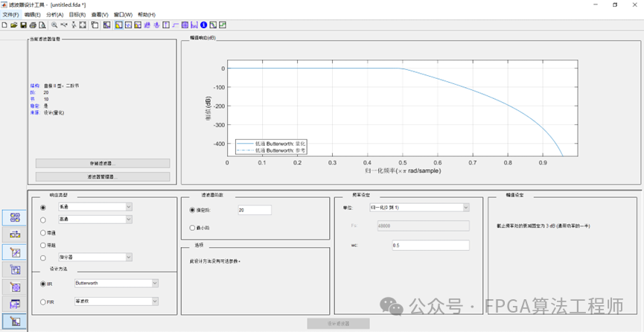The width and height of the screenshot is (644, 332).
Task: Click the Print toolbar icon
Action: pyautogui.click(x=33, y=25)
